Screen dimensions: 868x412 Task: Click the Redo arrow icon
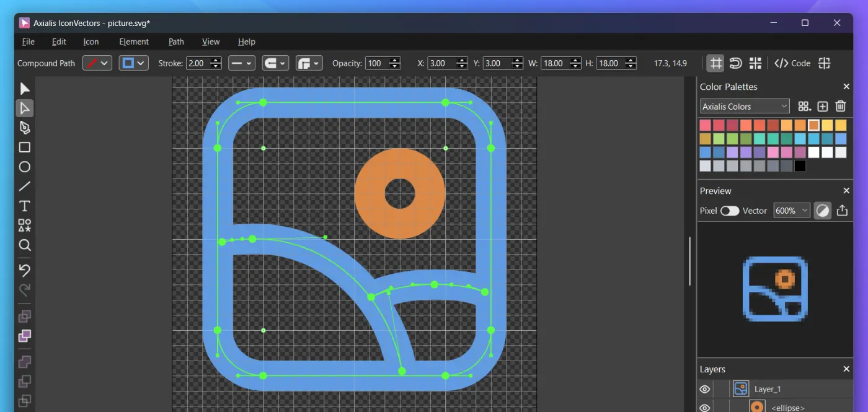(x=25, y=289)
